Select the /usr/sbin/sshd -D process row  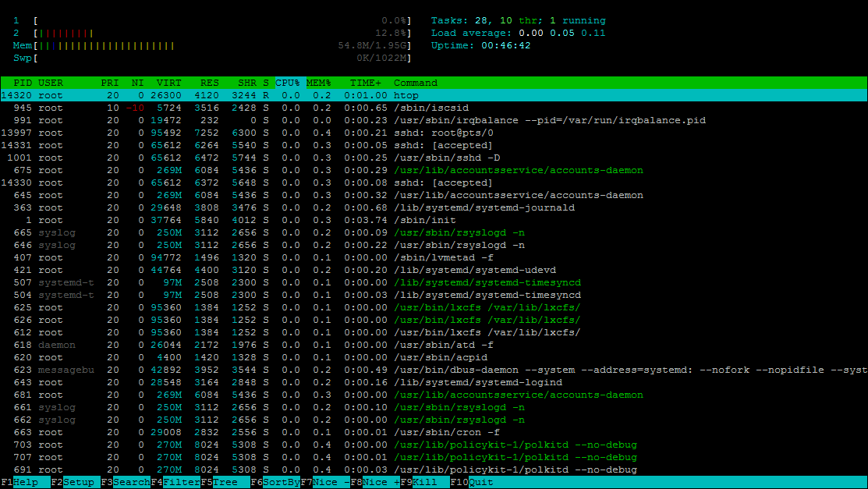click(x=434, y=158)
